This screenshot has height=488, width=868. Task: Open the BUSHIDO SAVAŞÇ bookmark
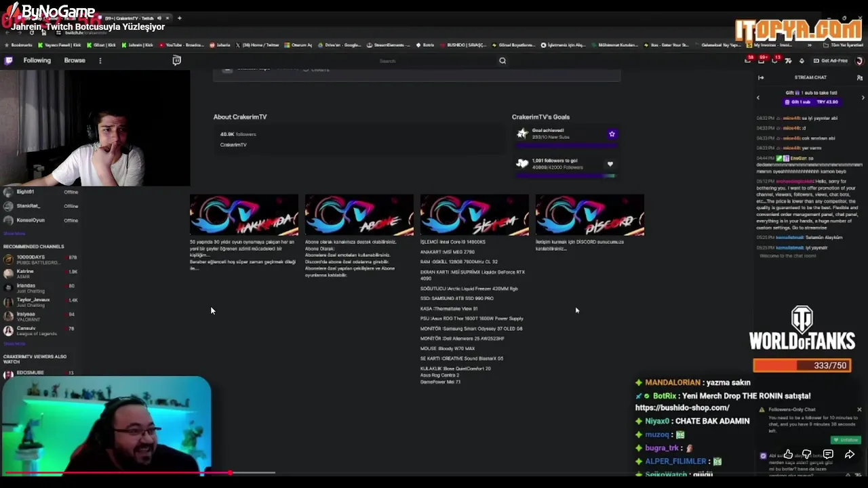coord(463,45)
